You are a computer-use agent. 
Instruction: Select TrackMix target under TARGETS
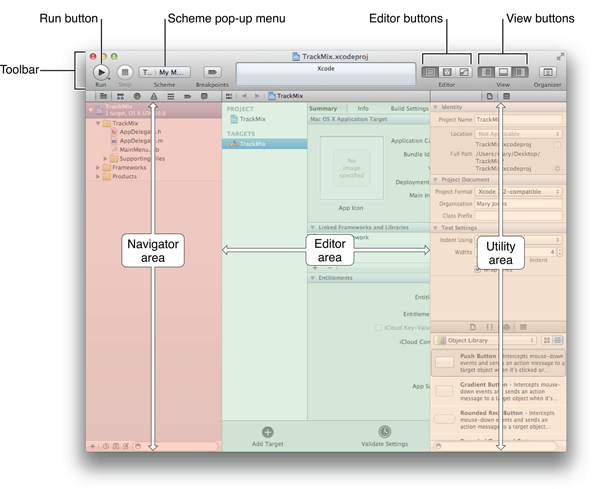[265, 144]
